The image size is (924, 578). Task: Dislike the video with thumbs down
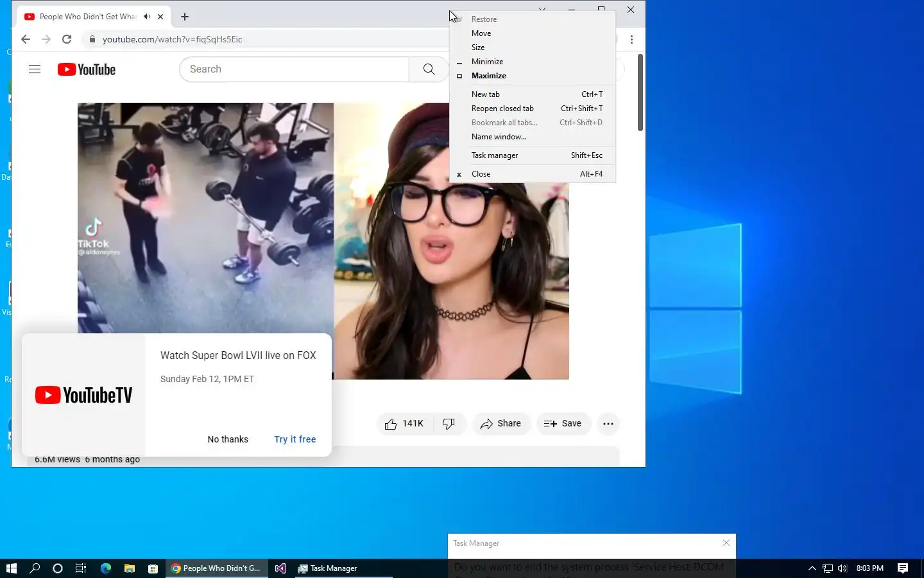point(449,423)
